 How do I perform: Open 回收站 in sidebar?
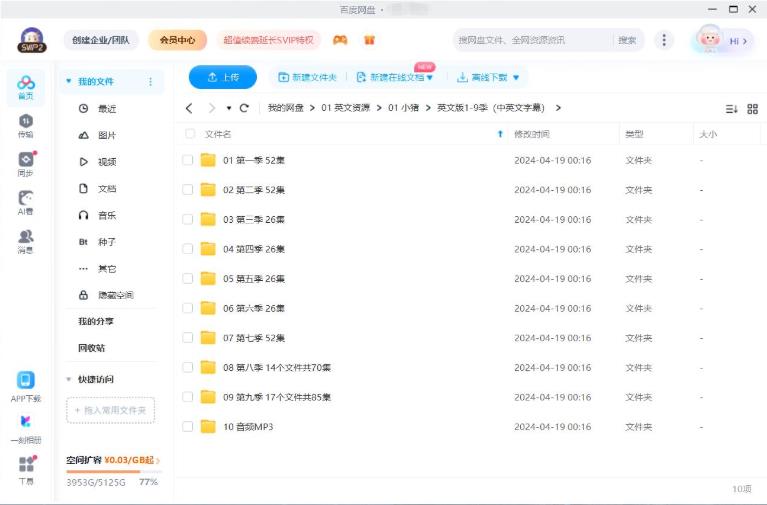coord(91,348)
